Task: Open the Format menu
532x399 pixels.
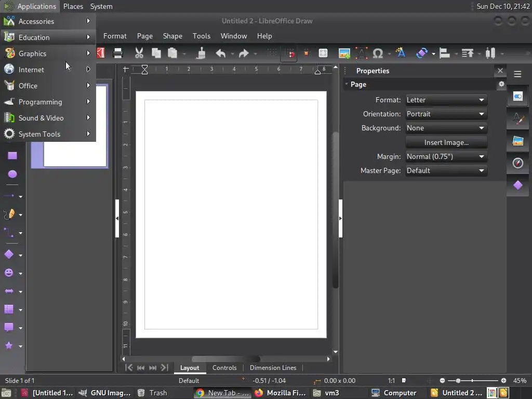Action: pos(115,36)
